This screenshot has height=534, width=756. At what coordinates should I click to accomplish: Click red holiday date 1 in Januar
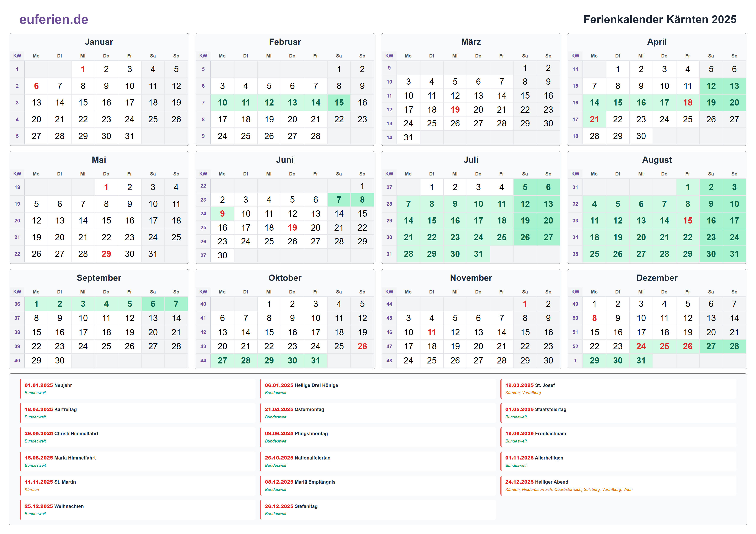coord(83,69)
